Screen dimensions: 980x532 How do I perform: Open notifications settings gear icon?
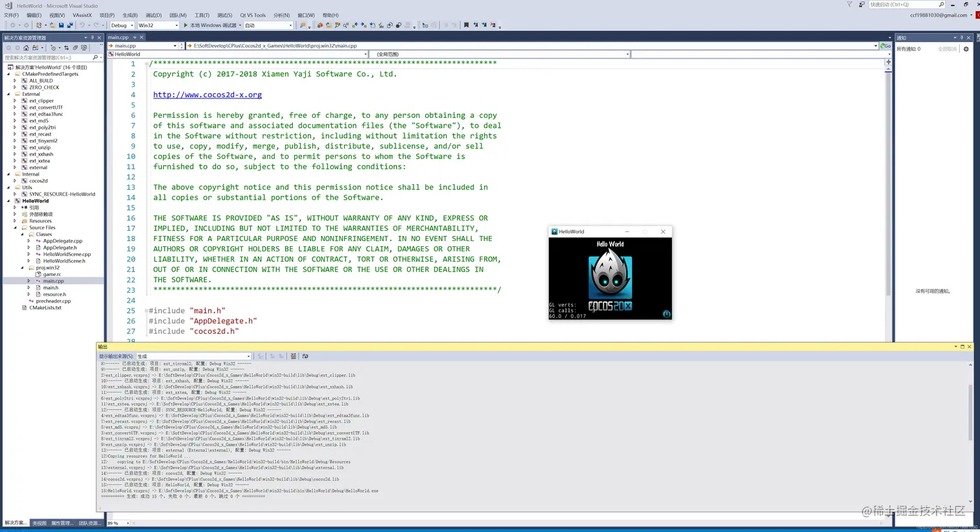click(x=966, y=49)
